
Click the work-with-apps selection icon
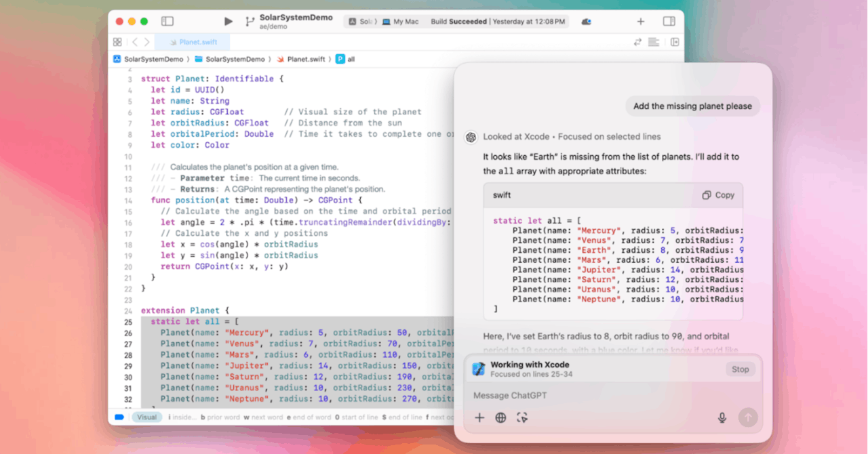522,417
